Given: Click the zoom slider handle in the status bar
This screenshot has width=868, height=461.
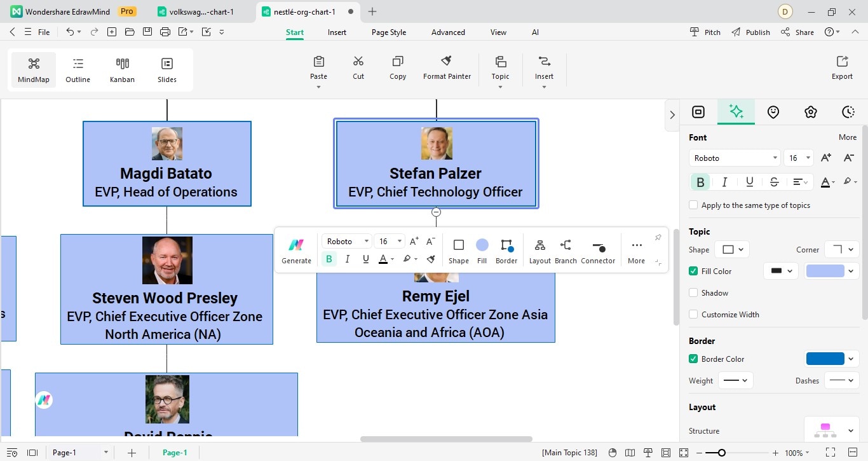Looking at the screenshot, I should point(721,453).
